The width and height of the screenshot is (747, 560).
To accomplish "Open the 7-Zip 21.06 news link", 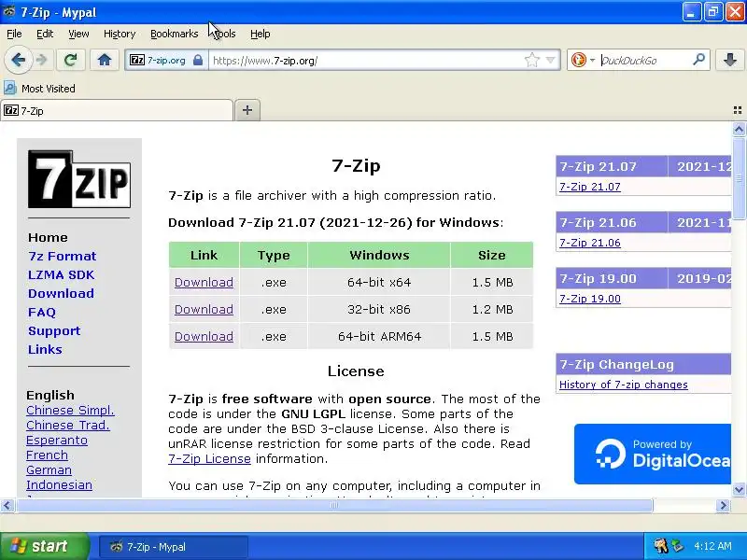I will point(590,243).
